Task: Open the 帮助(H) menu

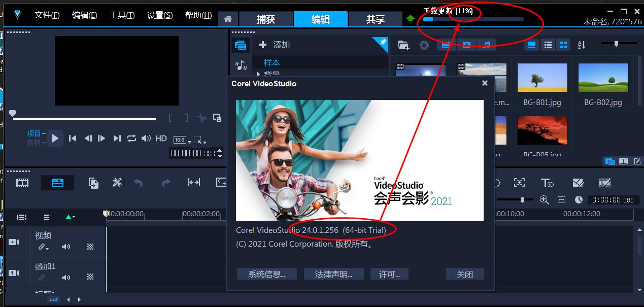Action: [198, 15]
